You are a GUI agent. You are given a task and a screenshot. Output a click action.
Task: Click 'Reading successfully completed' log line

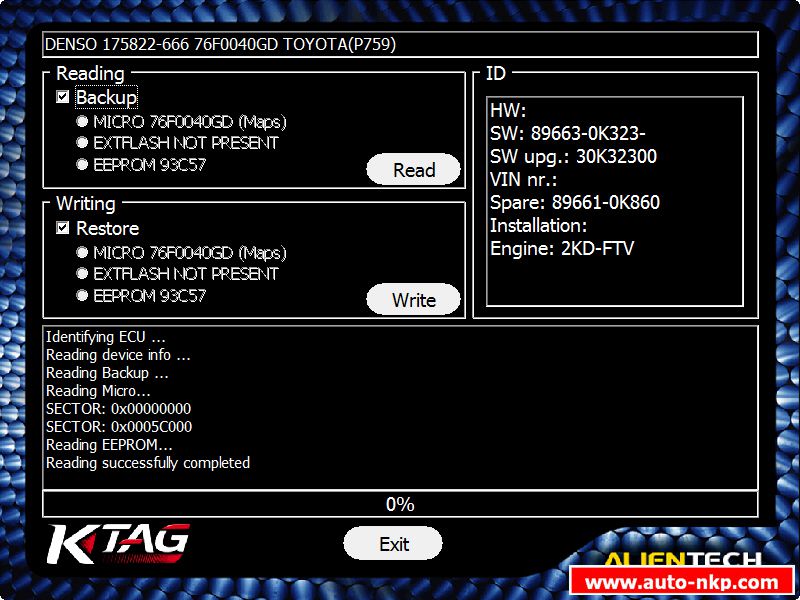tap(148, 463)
